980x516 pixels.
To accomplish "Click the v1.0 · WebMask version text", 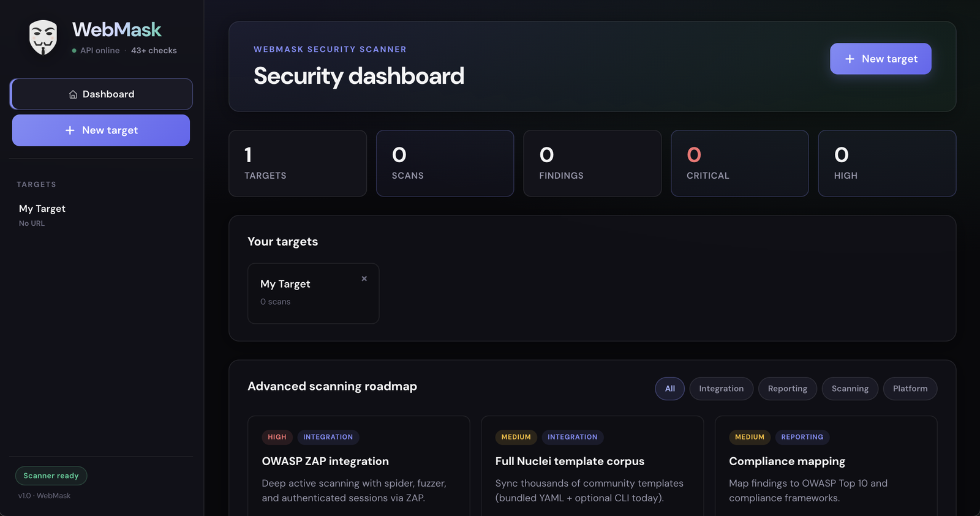I will pos(44,496).
